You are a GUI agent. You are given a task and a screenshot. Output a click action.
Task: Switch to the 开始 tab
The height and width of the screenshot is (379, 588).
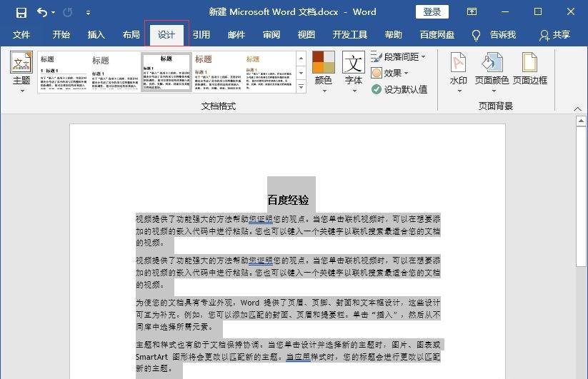tap(61, 35)
